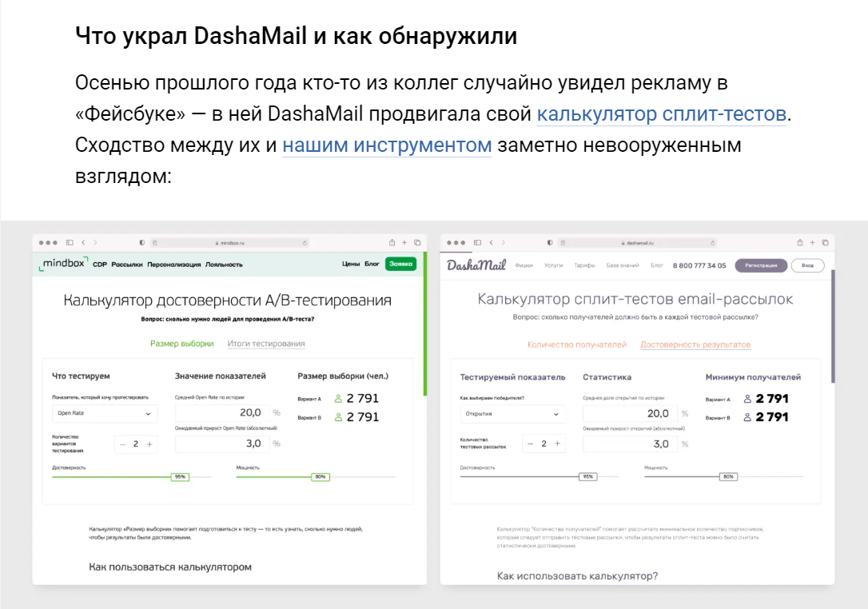
Task: Open the Open Rate dropdown
Action: (104, 413)
